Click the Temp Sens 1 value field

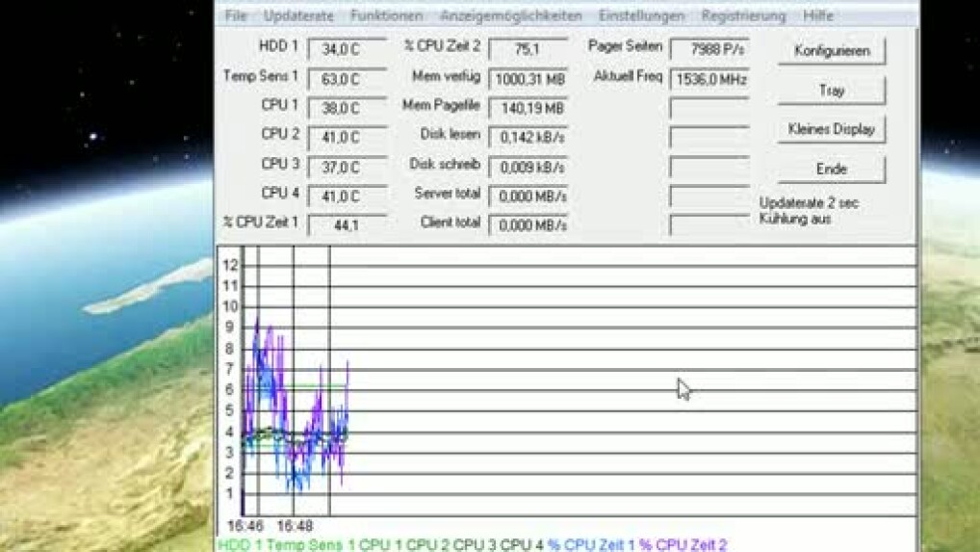coord(348,79)
